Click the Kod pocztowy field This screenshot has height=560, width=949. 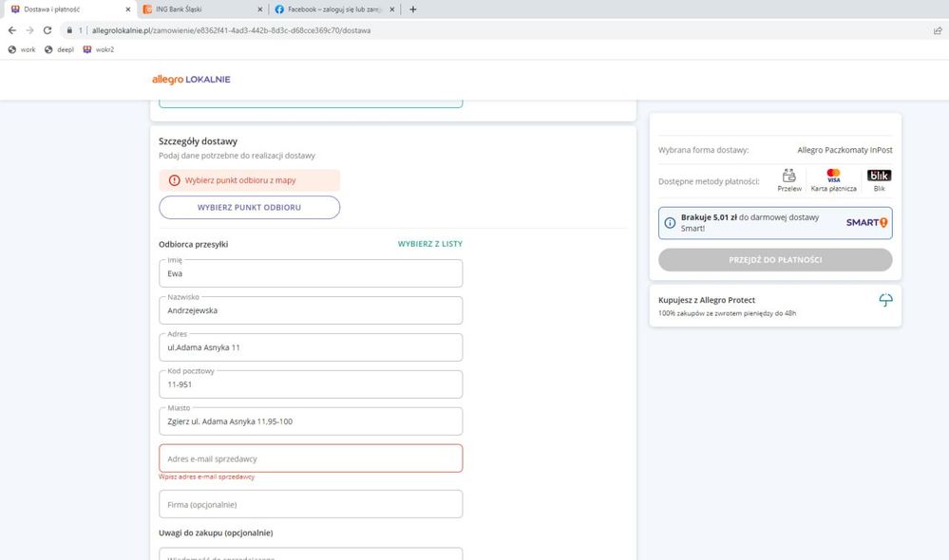click(x=311, y=384)
